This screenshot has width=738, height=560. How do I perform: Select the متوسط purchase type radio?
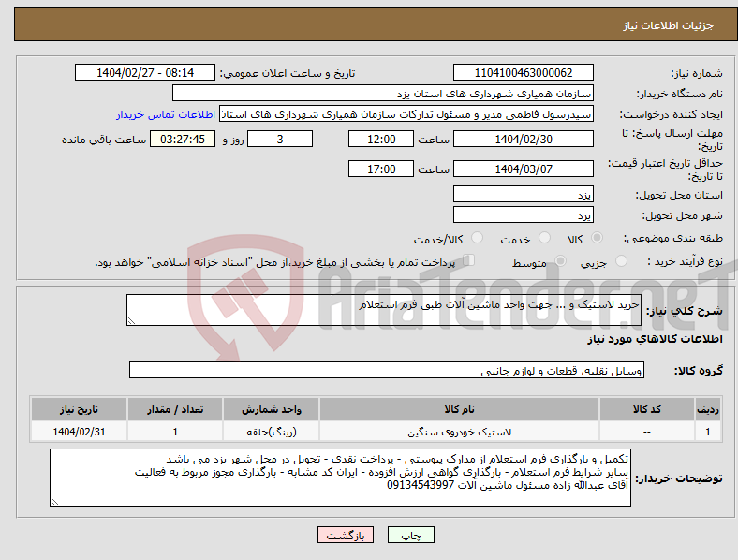coord(560,260)
